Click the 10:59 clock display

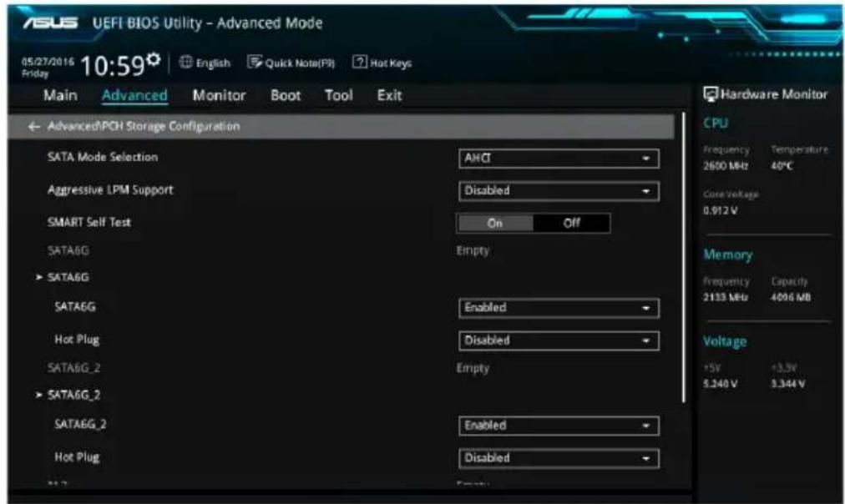[x=112, y=66]
